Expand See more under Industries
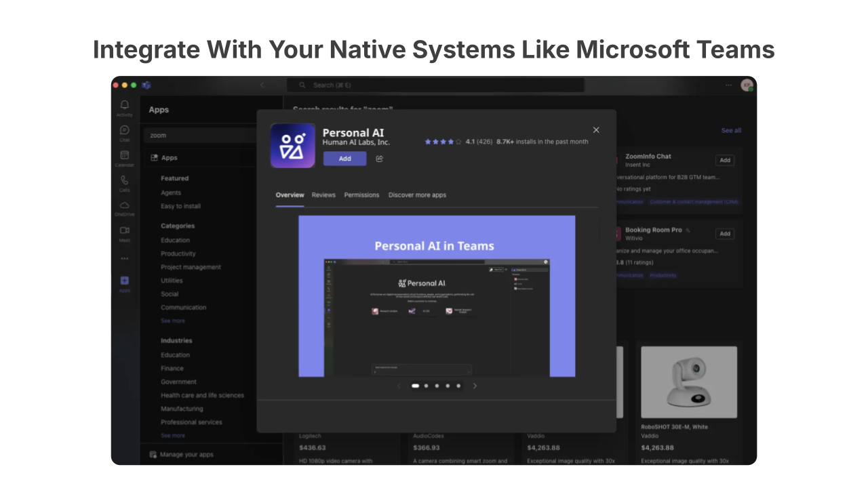Screen dimensions: 868x488 coord(173,435)
